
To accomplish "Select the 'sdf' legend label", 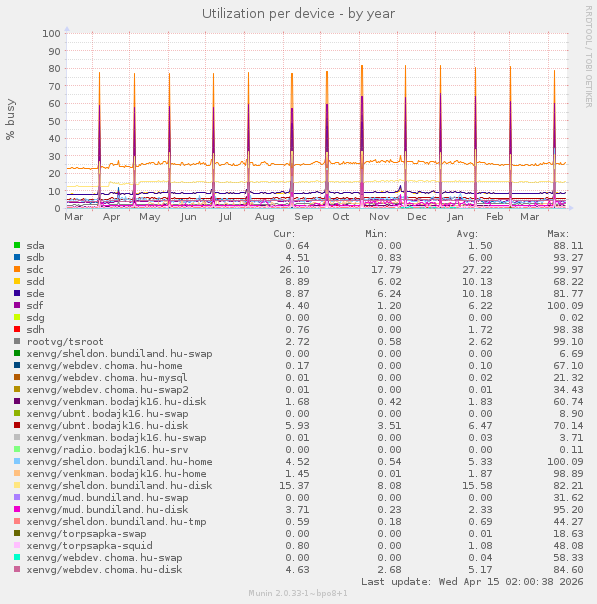I will click(35, 305).
